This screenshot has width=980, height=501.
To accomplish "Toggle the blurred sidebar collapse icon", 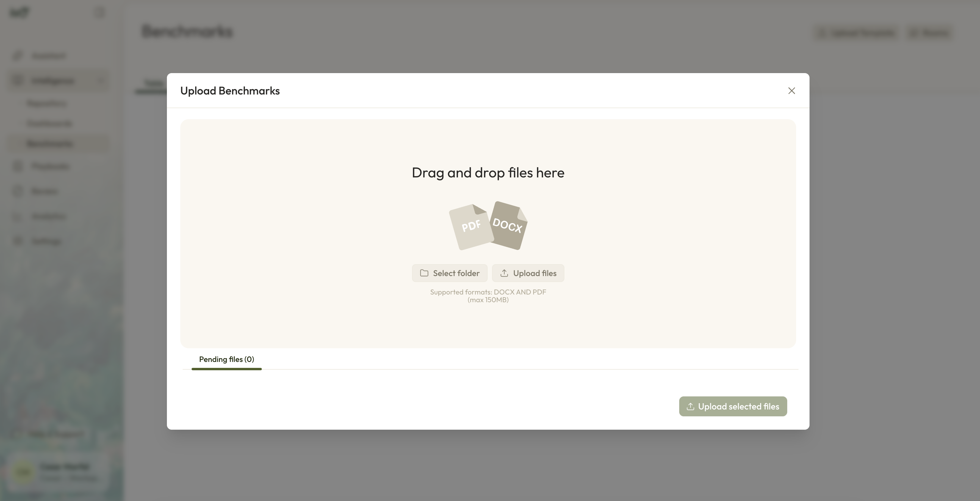I will click(99, 12).
